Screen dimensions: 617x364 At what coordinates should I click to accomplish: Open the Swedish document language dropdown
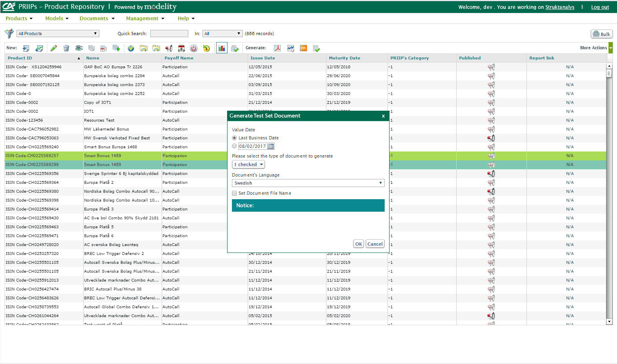[x=308, y=183]
